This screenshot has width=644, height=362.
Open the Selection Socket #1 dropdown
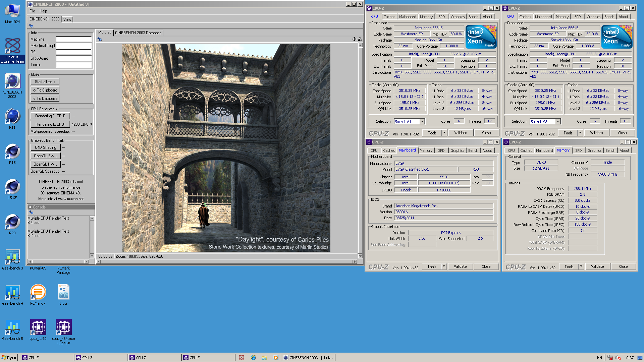[422, 122]
